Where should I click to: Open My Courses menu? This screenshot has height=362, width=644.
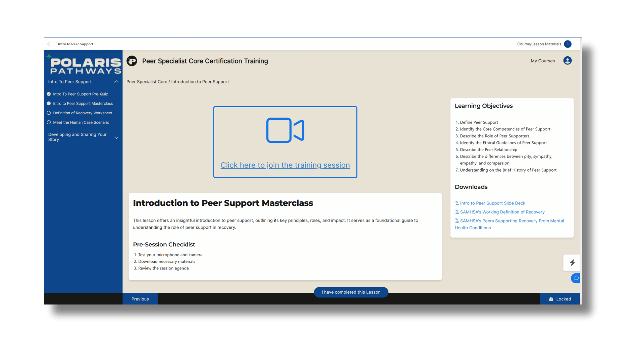click(542, 61)
